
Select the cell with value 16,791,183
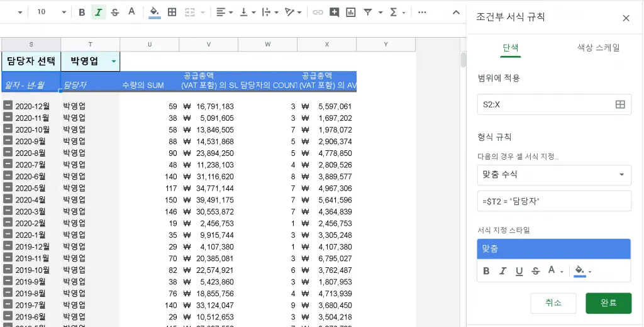pyautogui.click(x=209, y=106)
